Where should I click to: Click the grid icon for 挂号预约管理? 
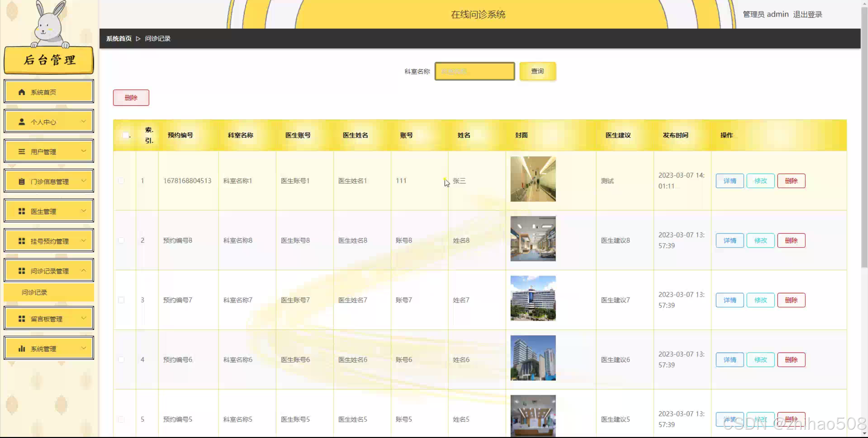tap(22, 241)
